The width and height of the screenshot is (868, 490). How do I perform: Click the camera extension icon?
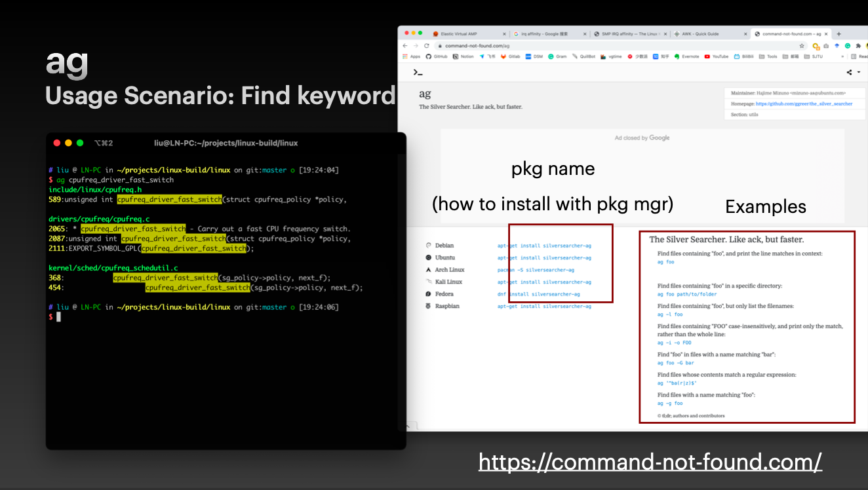click(827, 46)
